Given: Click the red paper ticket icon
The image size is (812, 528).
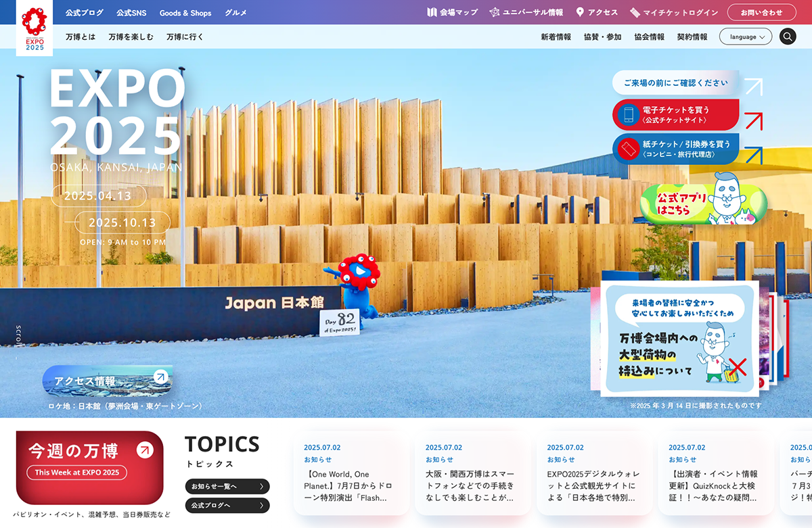Looking at the screenshot, I should (x=629, y=149).
